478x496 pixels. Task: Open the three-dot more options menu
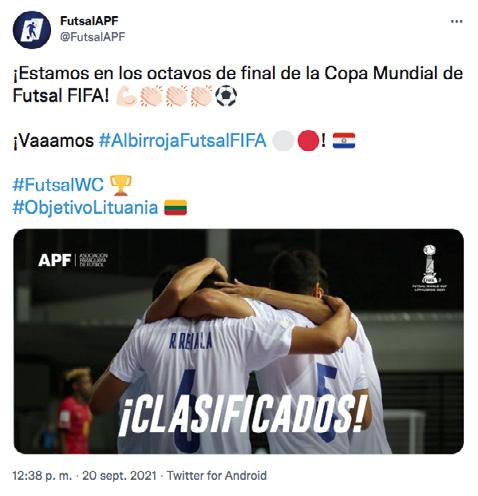click(456, 21)
